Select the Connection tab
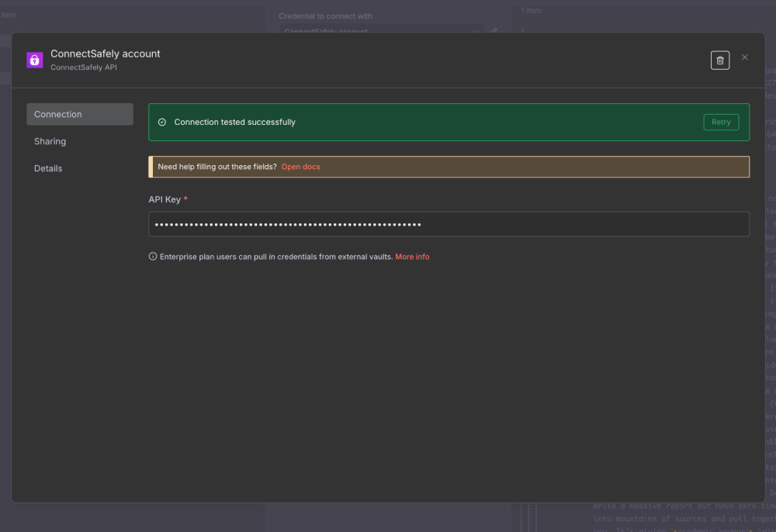This screenshot has height=532, width=776. click(x=57, y=114)
